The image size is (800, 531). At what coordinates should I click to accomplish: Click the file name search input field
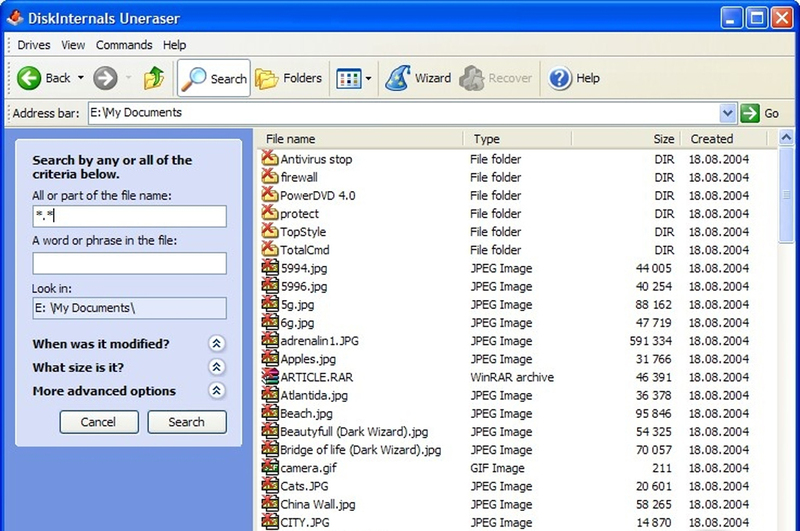pos(130,216)
